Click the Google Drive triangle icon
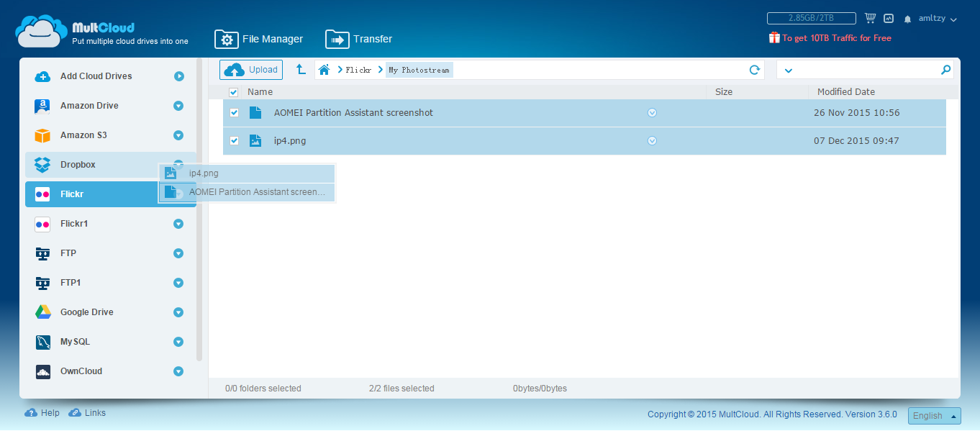 (42, 312)
